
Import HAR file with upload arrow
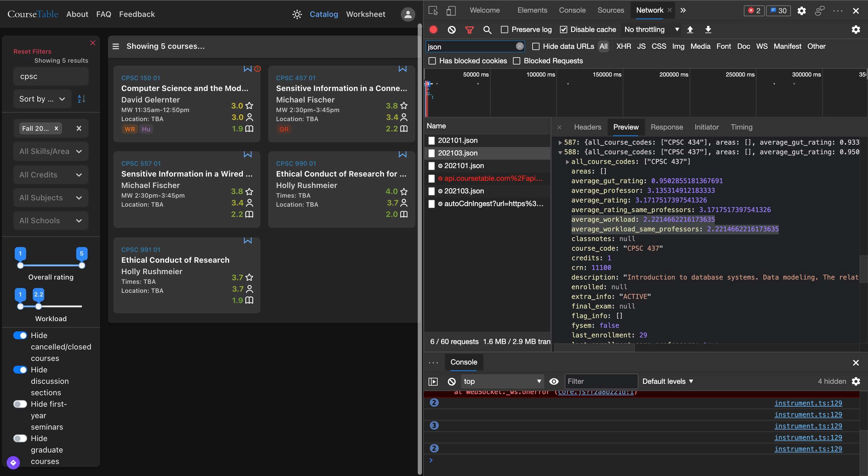[690, 30]
